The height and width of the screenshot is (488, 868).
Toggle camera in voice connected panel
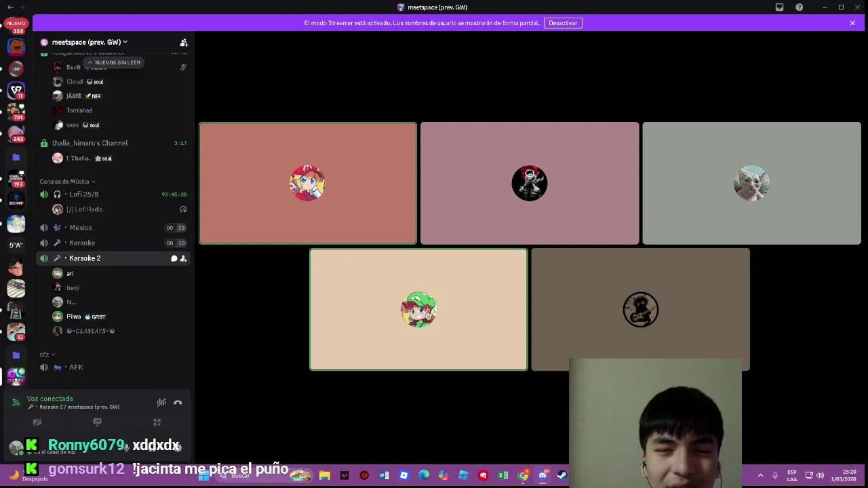click(x=37, y=422)
